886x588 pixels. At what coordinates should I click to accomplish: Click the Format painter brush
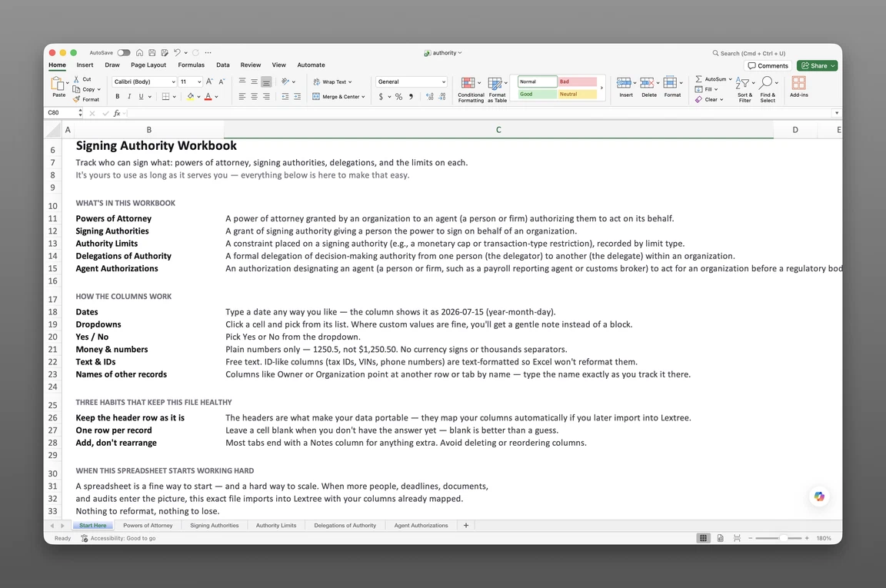[77, 99]
